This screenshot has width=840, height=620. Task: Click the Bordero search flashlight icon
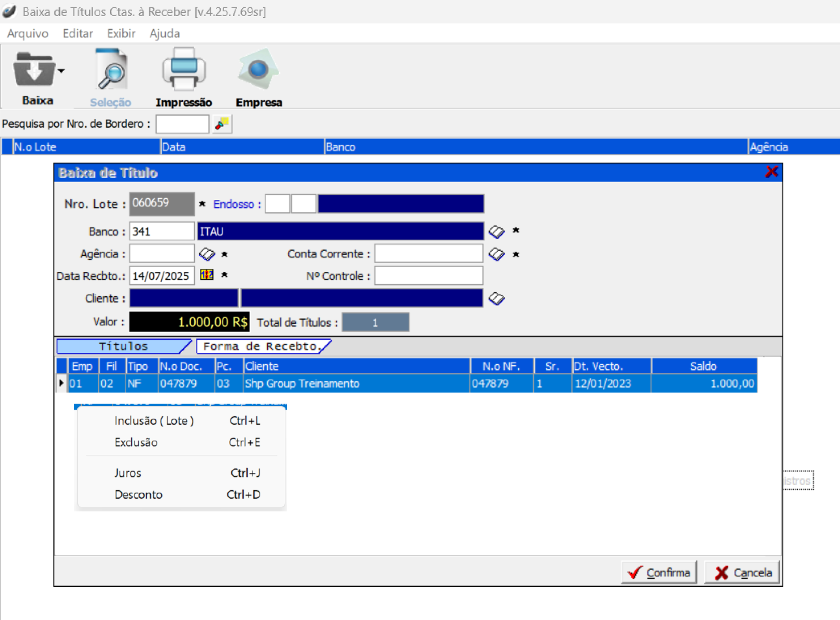coord(222,124)
